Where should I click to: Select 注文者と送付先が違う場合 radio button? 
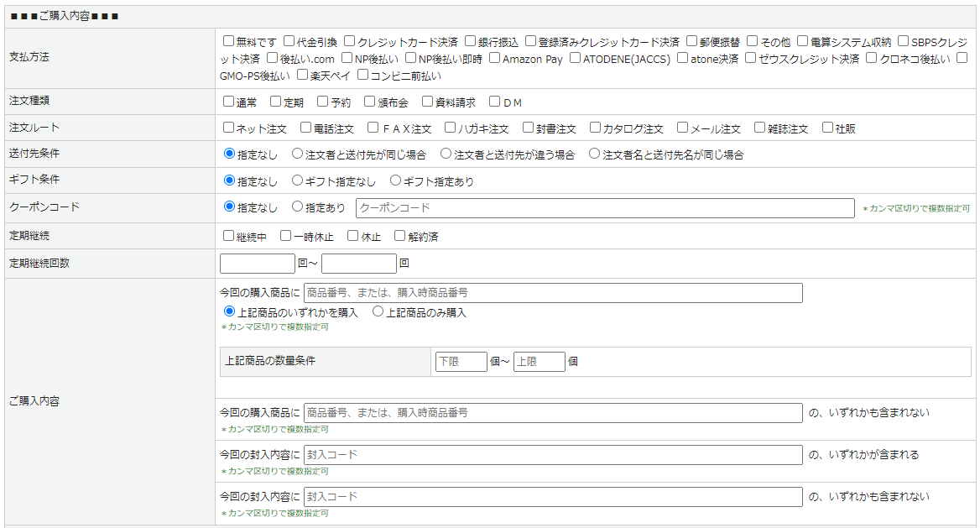point(446,154)
